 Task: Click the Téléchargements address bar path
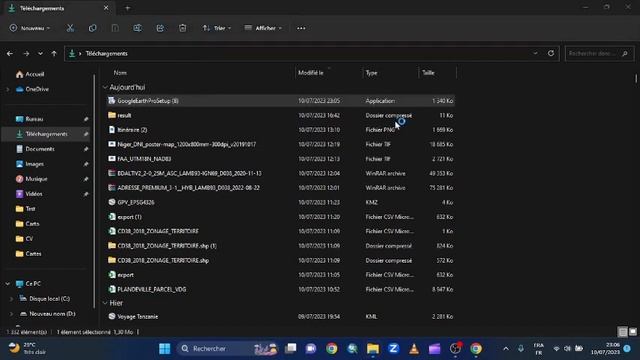[x=107, y=53]
